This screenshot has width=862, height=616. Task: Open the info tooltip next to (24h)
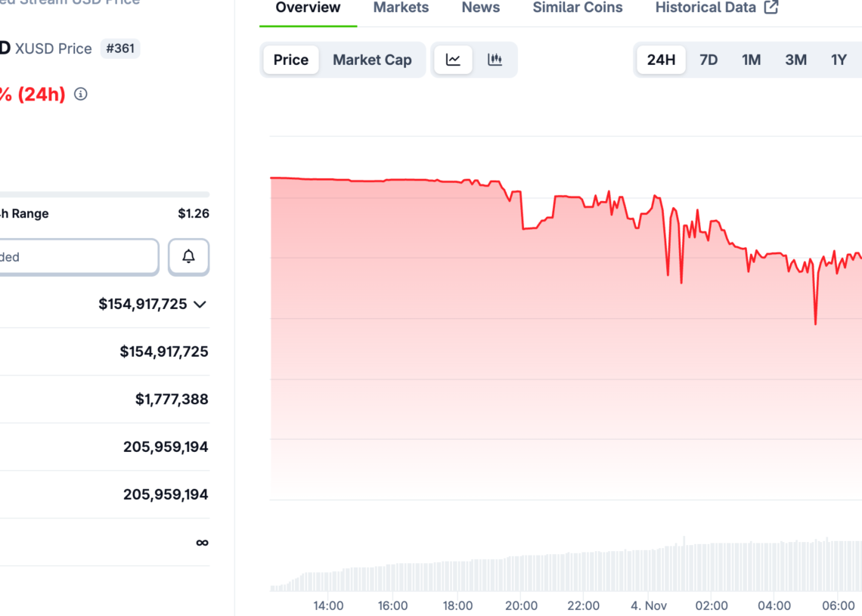pos(81,94)
